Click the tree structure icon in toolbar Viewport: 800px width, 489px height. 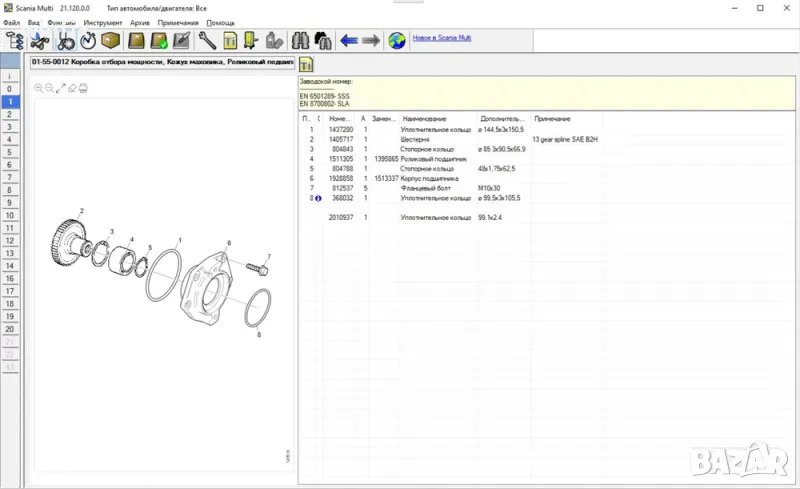15,41
